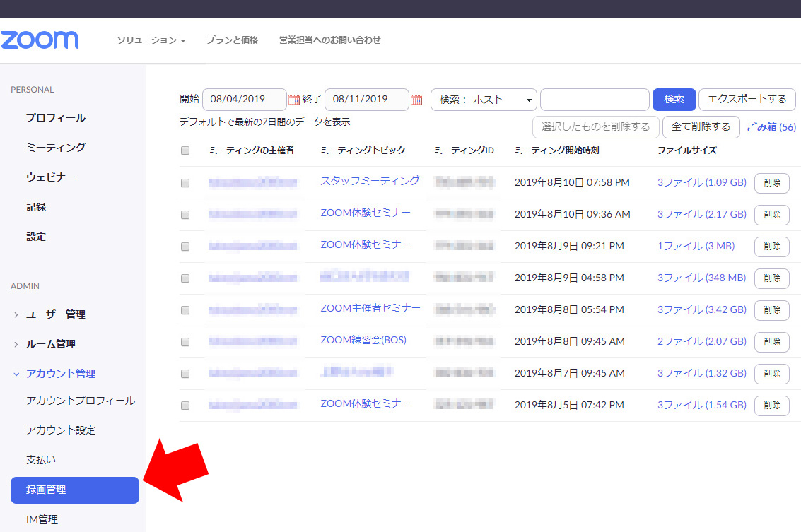
Task: Click the search text input field
Action: [x=594, y=100]
